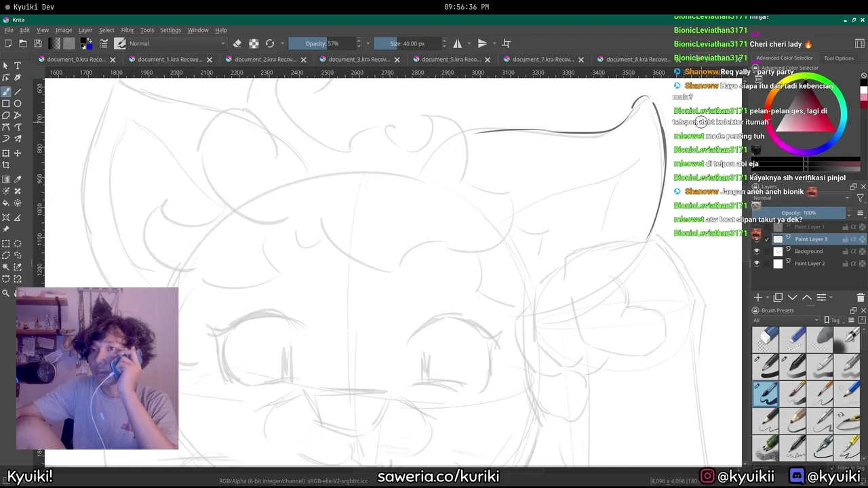
Task: Open brush preset tag filter dropdown
Action: tap(786, 320)
